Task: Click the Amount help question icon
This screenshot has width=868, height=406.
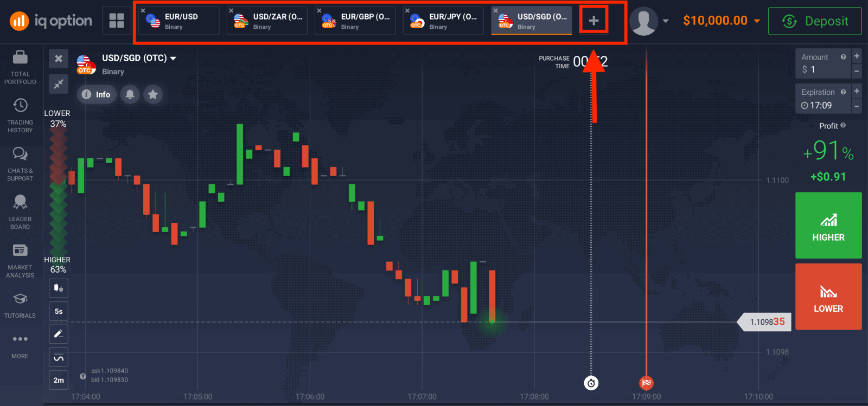Action: coord(843,57)
